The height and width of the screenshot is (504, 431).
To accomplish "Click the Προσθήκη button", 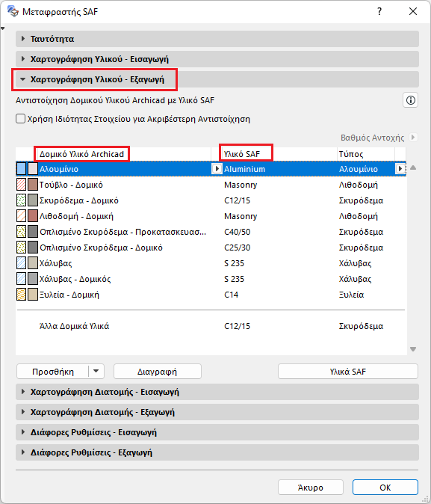I will 53,371.
